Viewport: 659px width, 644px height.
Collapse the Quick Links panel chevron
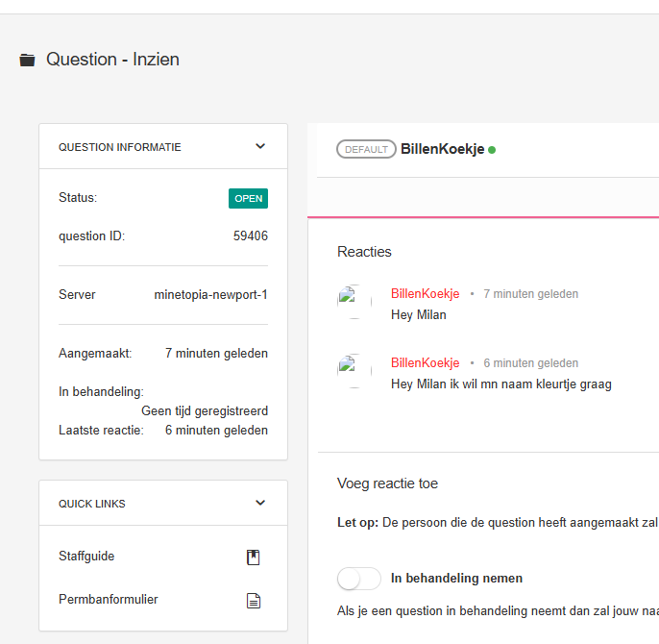[260, 503]
